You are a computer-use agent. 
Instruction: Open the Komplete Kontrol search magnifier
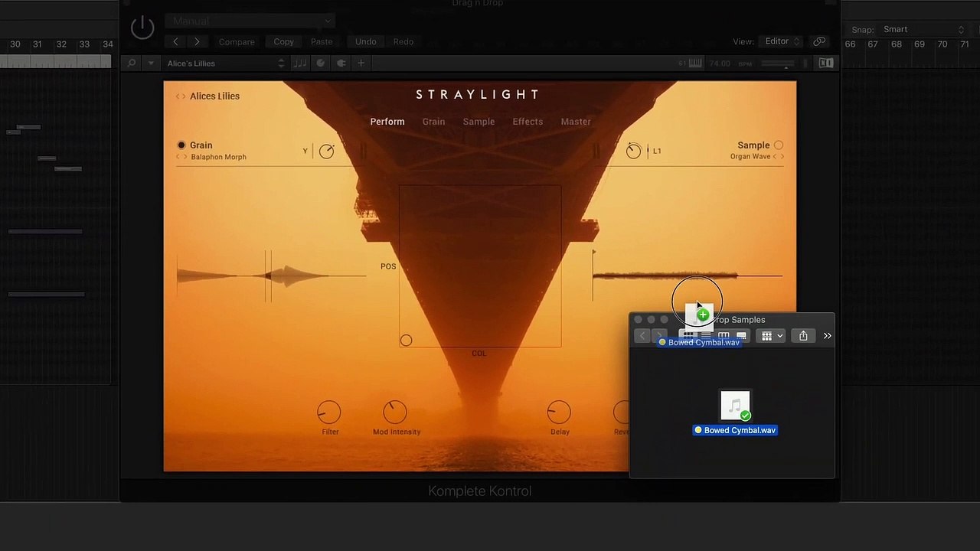(x=132, y=64)
